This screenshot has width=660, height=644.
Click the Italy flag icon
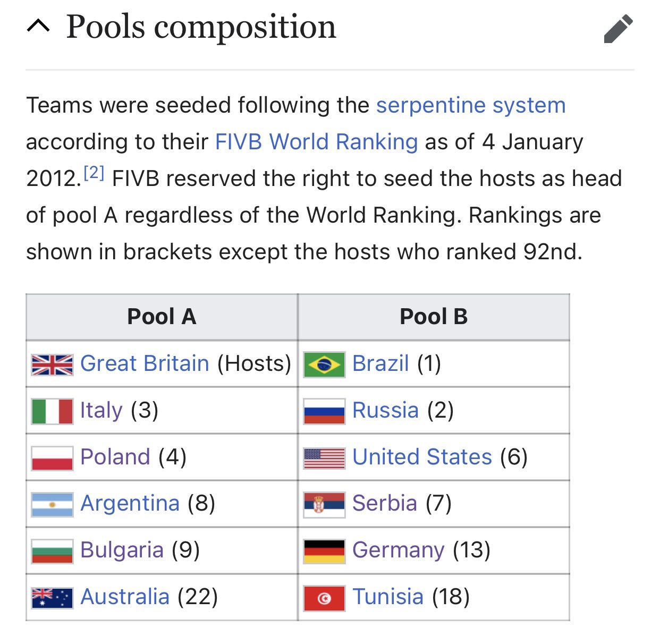coord(52,411)
